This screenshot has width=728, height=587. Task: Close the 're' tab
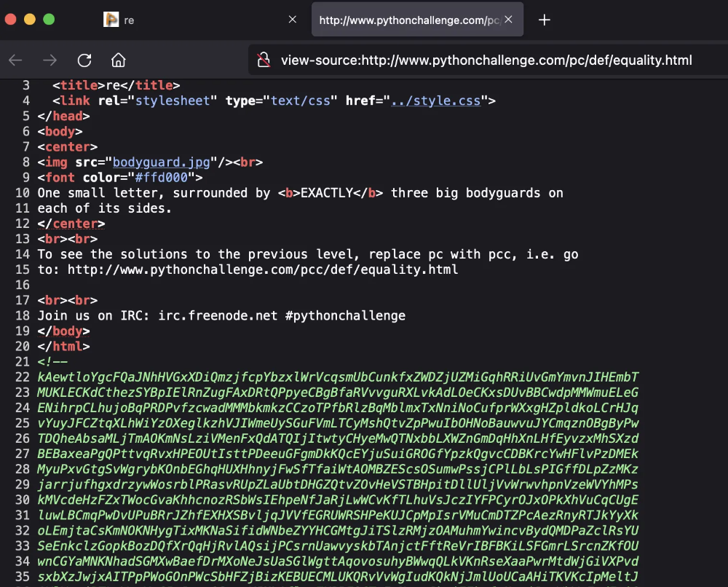click(292, 20)
